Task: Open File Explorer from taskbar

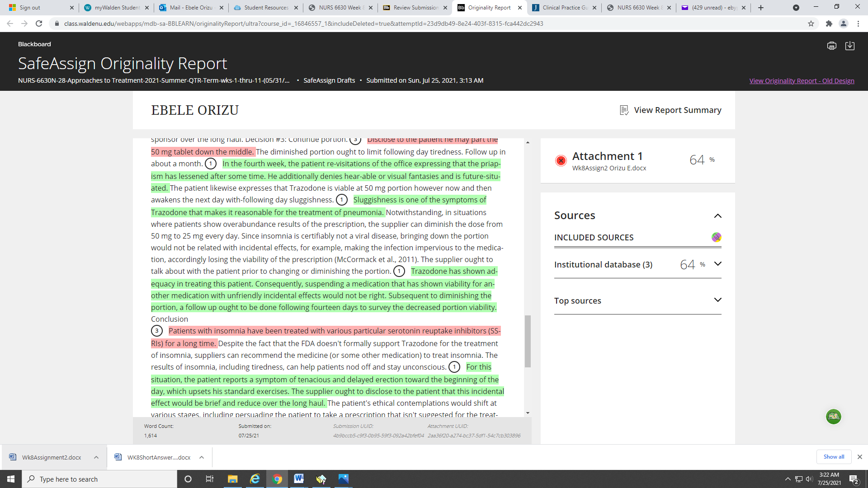Action: pyautogui.click(x=232, y=479)
